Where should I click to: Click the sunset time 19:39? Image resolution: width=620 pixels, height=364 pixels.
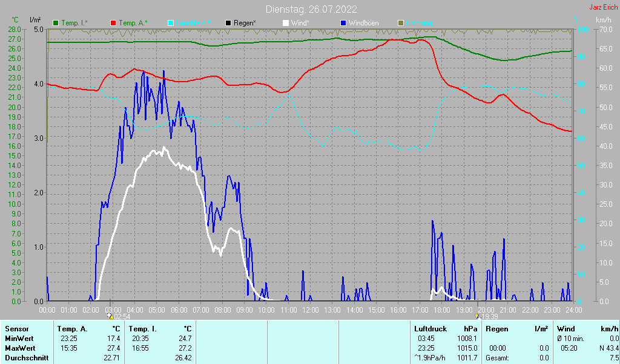(489, 317)
